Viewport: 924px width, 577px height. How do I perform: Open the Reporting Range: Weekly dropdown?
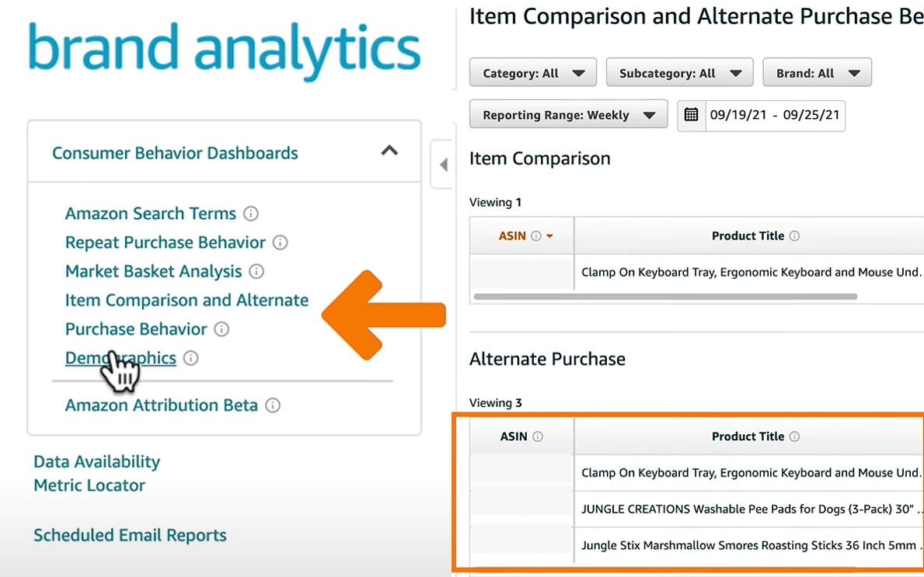pyautogui.click(x=568, y=115)
